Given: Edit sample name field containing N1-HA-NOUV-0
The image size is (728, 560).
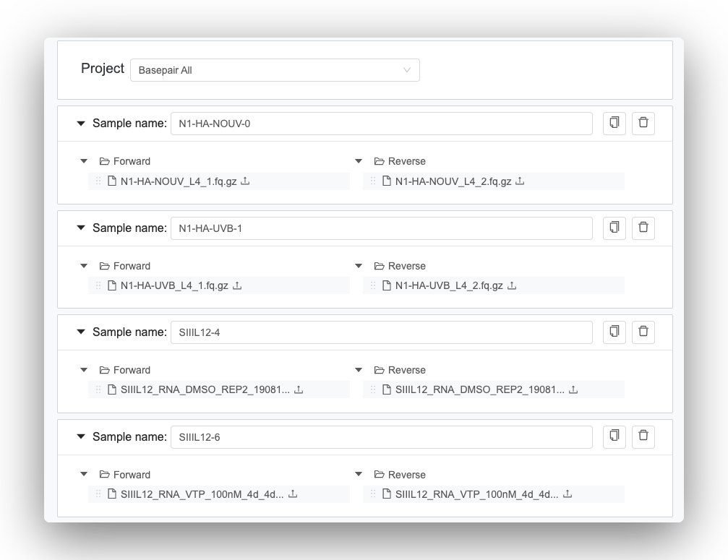Looking at the screenshot, I should (x=382, y=124).
